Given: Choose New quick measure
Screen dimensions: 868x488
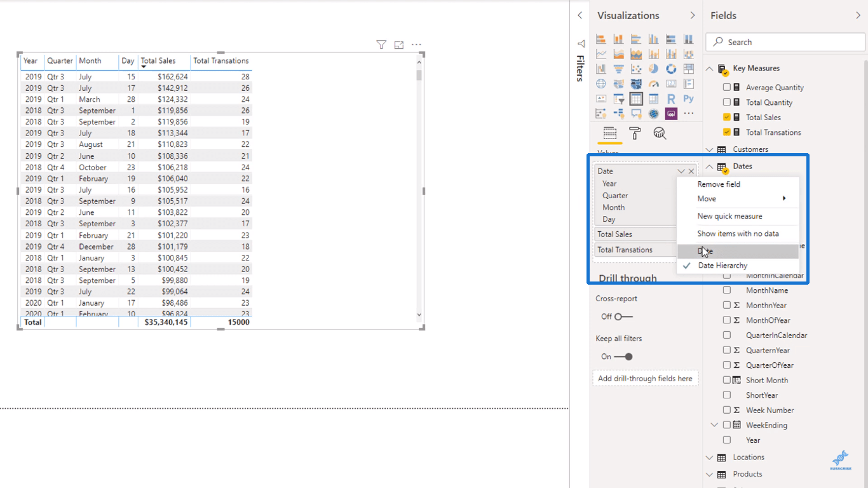Looking at the screenshot, I should [x=738, y=216].
